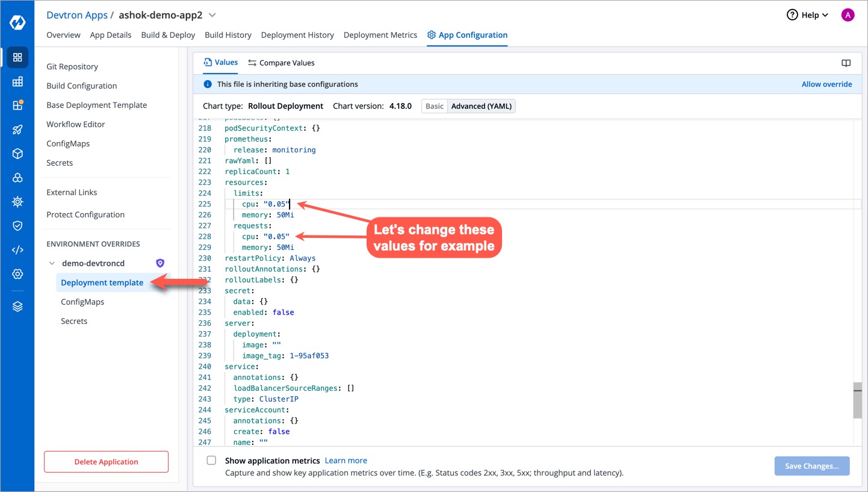The width and height of the screenshot is (868, 492).
Task: Open the Build History tab
Action: point(228,35)
